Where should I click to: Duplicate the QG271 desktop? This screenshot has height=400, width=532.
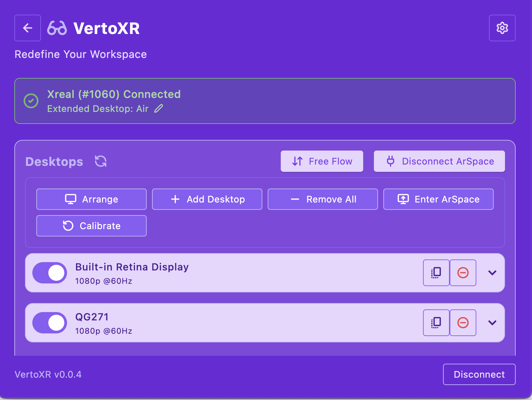point(436,323)
